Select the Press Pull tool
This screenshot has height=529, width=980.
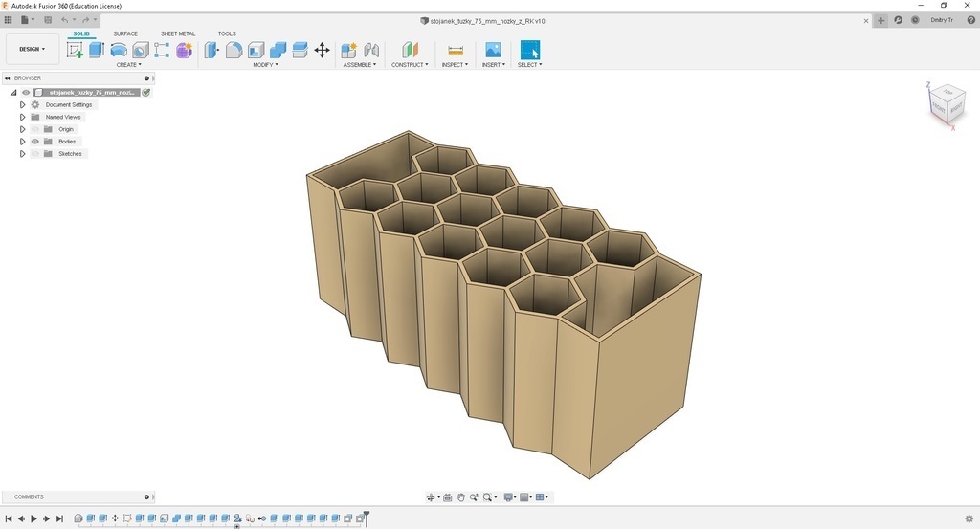pos(212,50)
